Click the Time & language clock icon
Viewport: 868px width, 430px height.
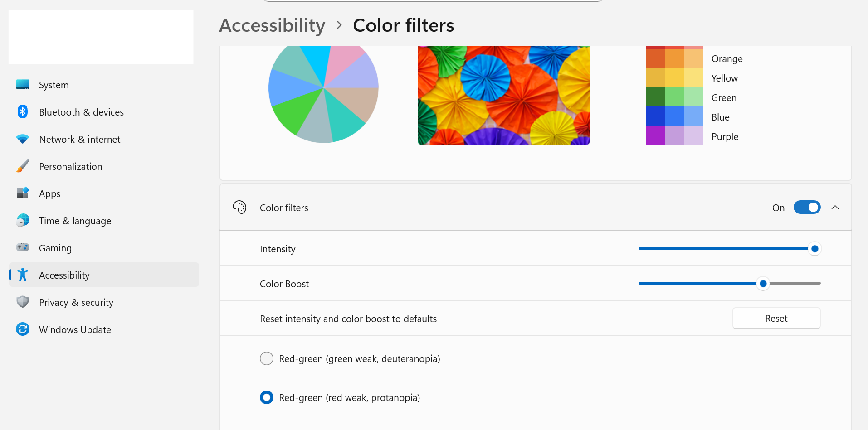point(23,221)
